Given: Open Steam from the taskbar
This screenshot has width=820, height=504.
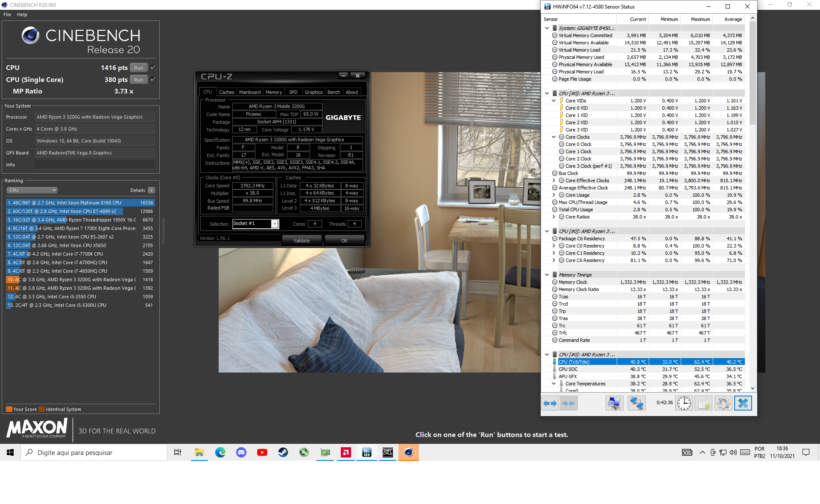Looking at the screenshot, I should tap(283, 452).
